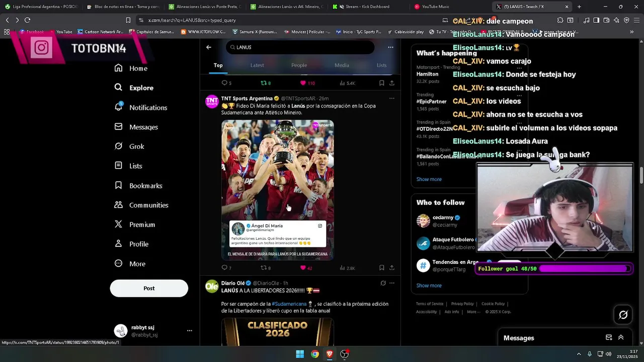This screenshot has height=362, width=644.
Task: Click the TNT Sports Argentina avatar
Action: coord(212,102)
